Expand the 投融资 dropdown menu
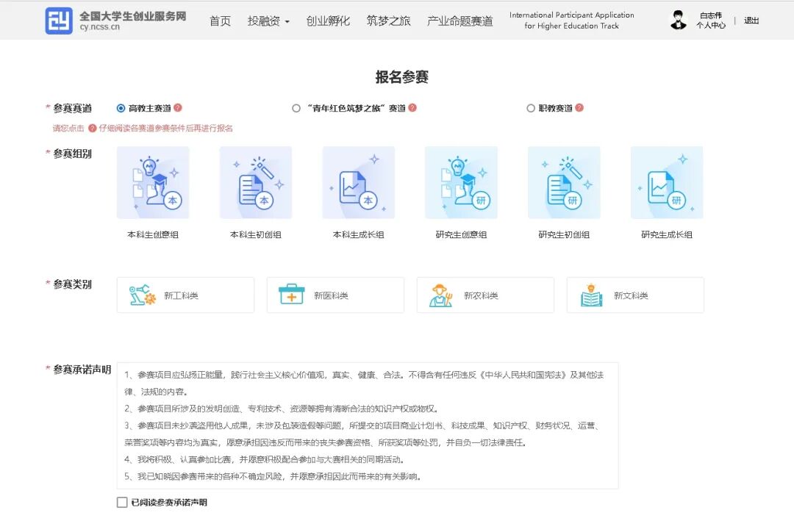The width and height of the screenshot is (794, 532). click(x=268, y=21)
